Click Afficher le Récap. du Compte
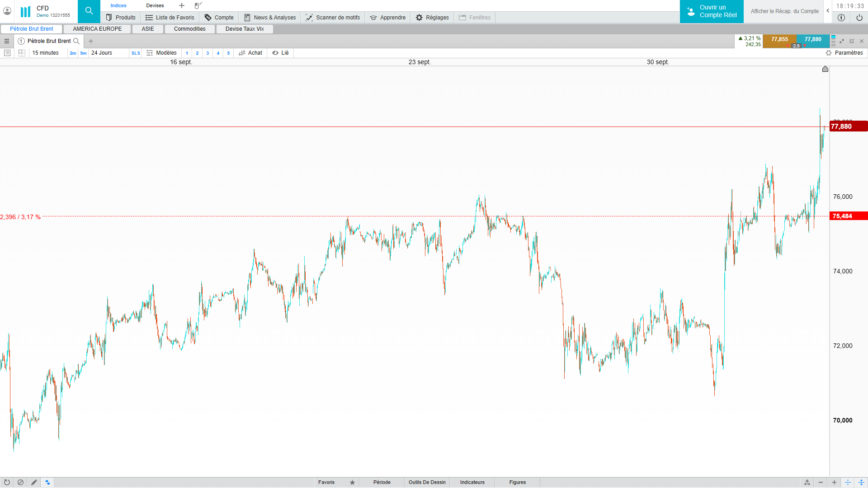The image size is (868, 488). click(784, 11)
